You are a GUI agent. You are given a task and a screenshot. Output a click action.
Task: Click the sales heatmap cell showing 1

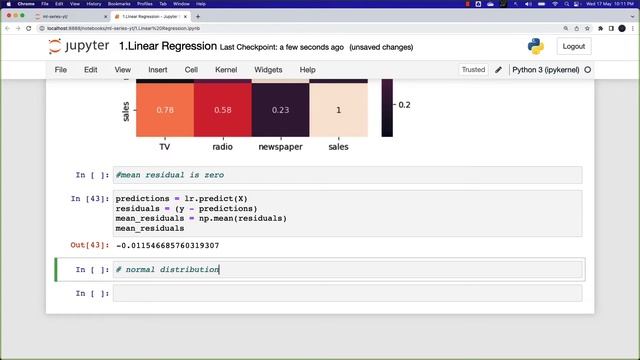pyautogui.click(x=339, y=110)
